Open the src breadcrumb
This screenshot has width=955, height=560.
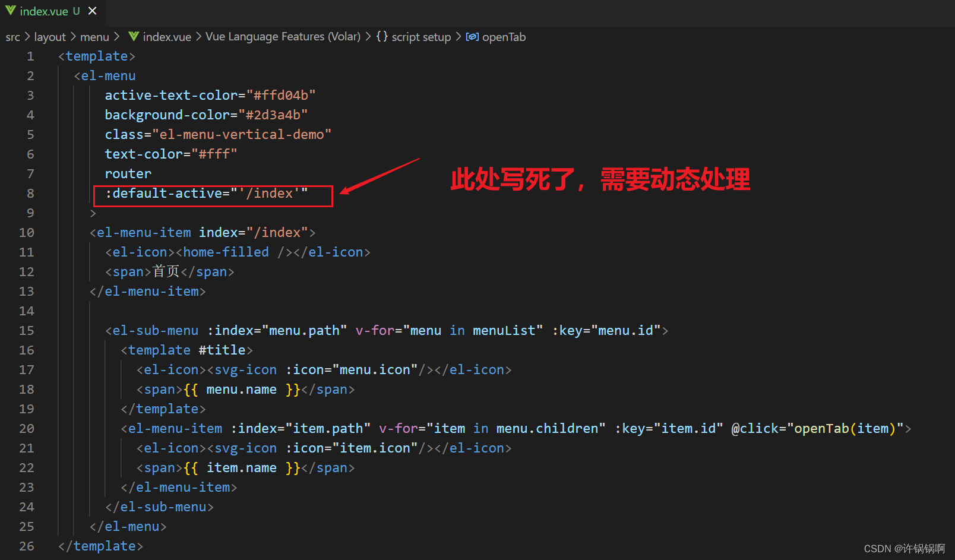pos(12,37)
